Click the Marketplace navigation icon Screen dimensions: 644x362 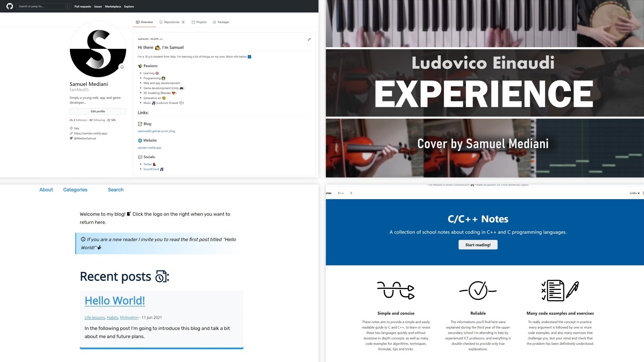(113, 6)
